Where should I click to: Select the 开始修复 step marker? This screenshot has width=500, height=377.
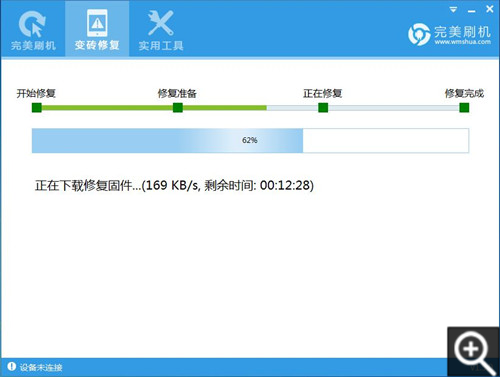(37, 108)
